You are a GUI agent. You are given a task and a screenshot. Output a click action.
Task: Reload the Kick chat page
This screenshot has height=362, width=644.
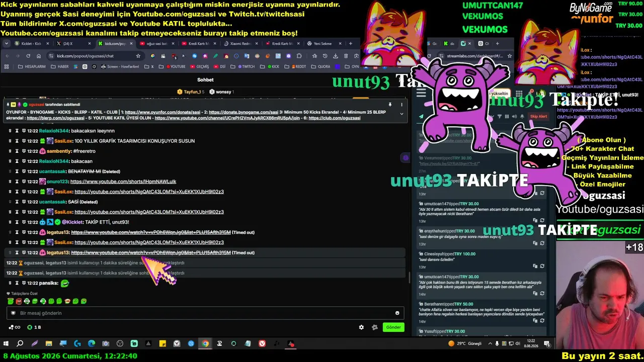[x=28, y=56]
